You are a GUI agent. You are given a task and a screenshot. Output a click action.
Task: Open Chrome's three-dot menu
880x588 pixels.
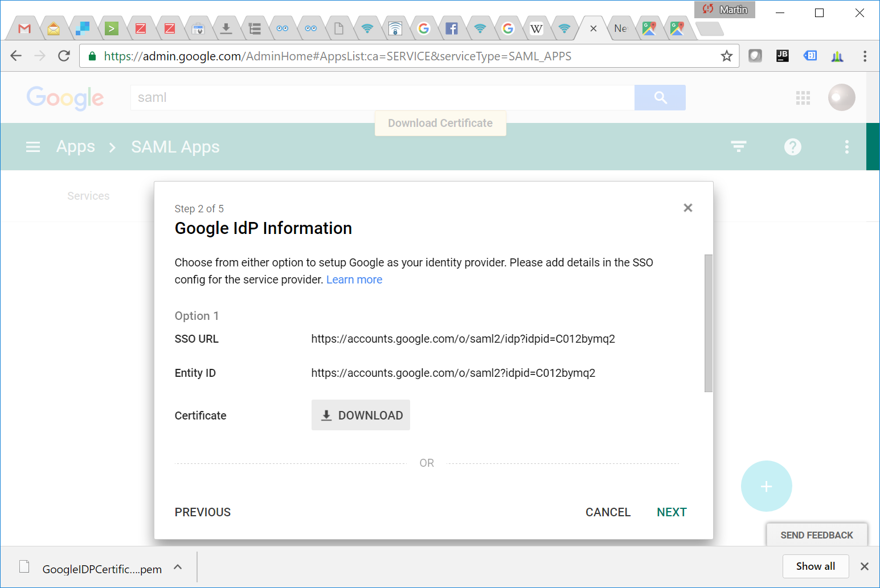point(865,56)
